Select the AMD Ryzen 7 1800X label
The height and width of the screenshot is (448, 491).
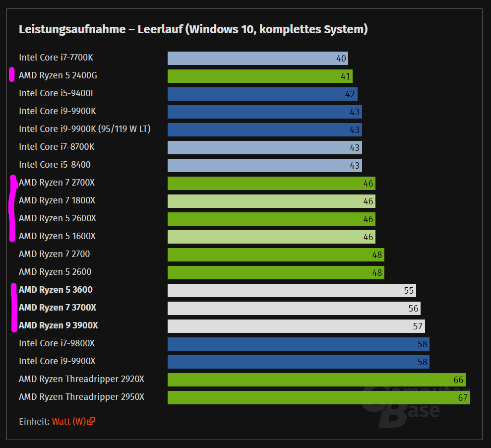[x=57, y=200]
